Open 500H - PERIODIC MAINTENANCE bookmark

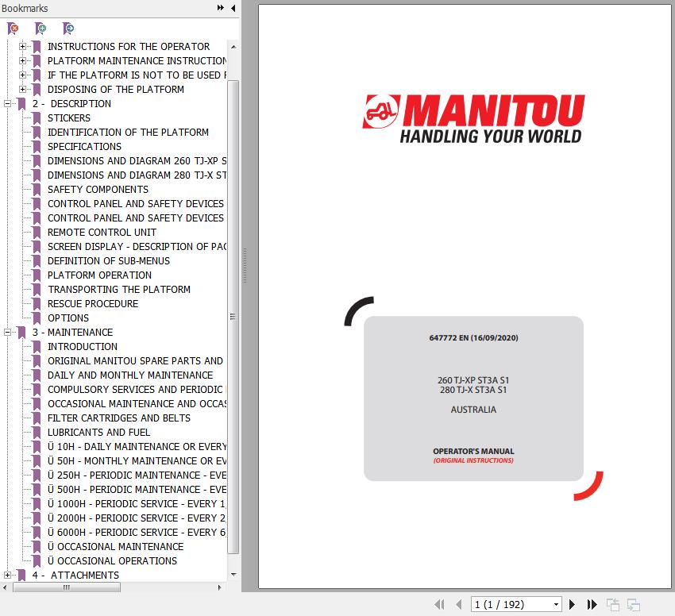coord(137,490)
